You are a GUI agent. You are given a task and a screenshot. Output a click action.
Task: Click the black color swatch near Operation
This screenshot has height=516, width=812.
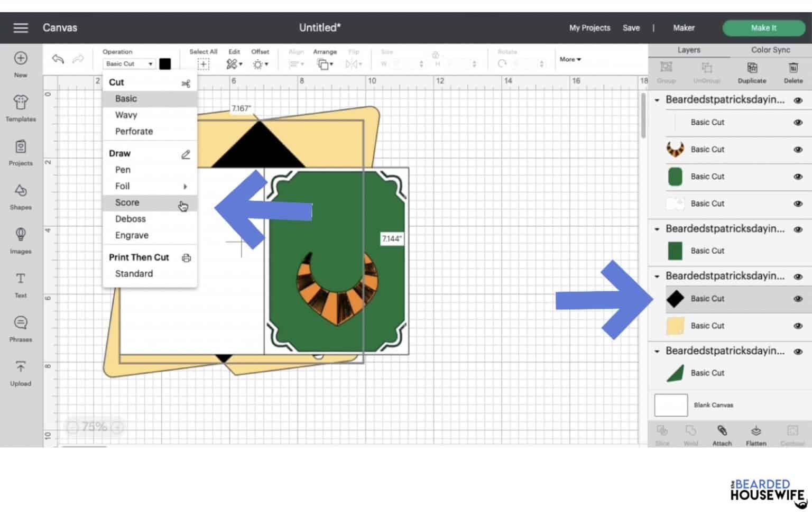pyautogui.click(x=165, y=63)
